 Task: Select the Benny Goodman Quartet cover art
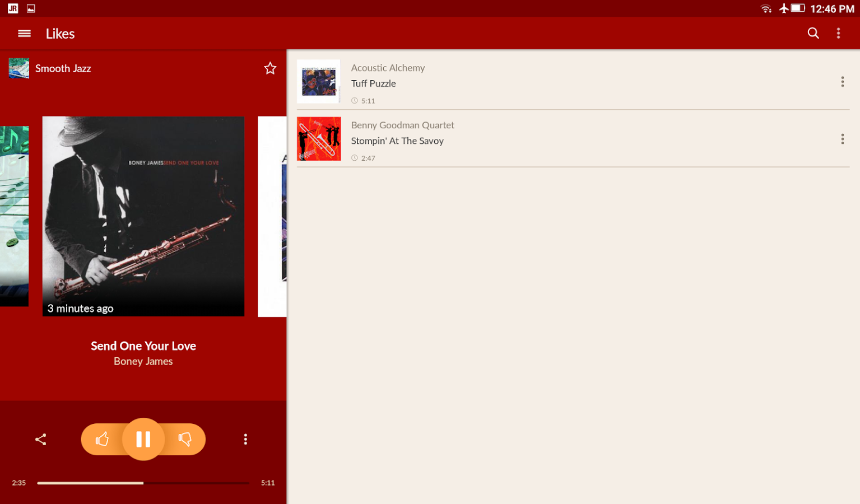coord(318,138)
